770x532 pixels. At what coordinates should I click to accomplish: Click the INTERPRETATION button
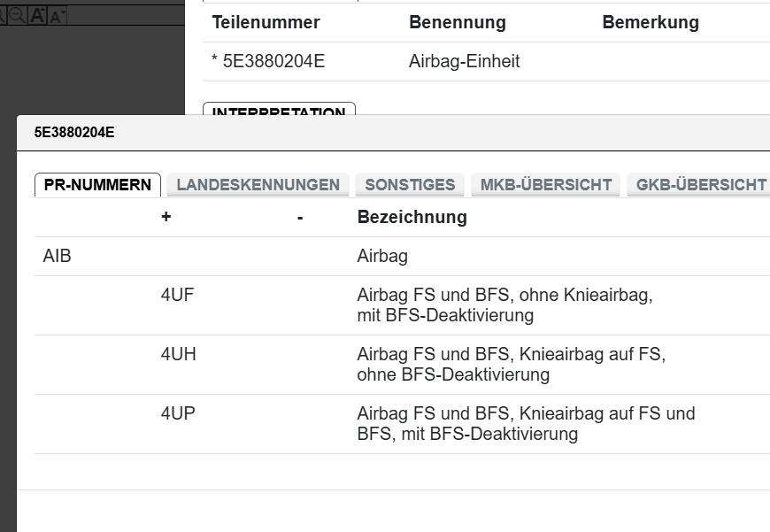[279, 111]
